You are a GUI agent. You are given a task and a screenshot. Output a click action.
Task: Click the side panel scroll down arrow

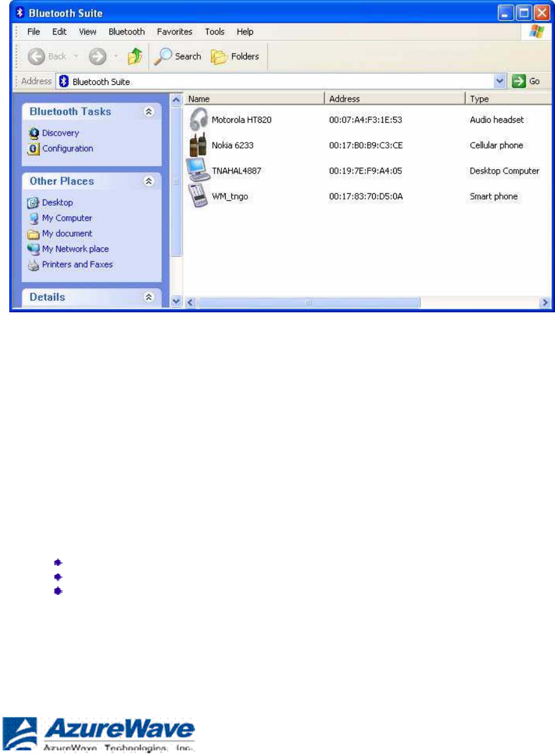coord(176,302)
